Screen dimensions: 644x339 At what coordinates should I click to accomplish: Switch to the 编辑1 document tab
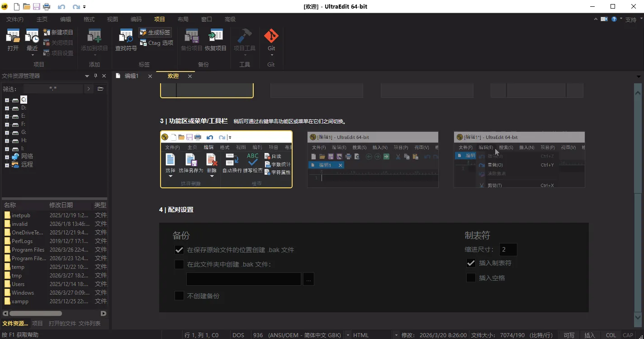[x=133, y=76]
